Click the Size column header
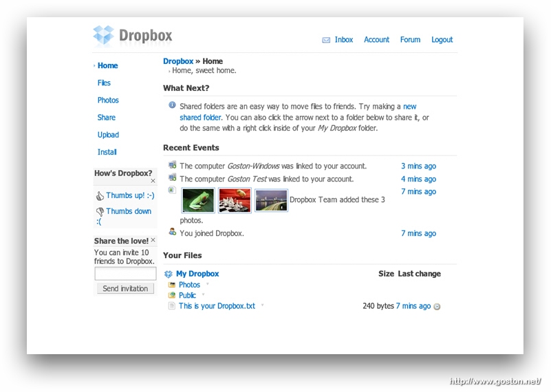 click(386, 274)
